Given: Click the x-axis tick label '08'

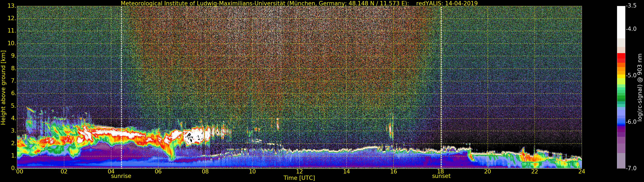Looking at the screenshot, I should click(x=205, y=171).
